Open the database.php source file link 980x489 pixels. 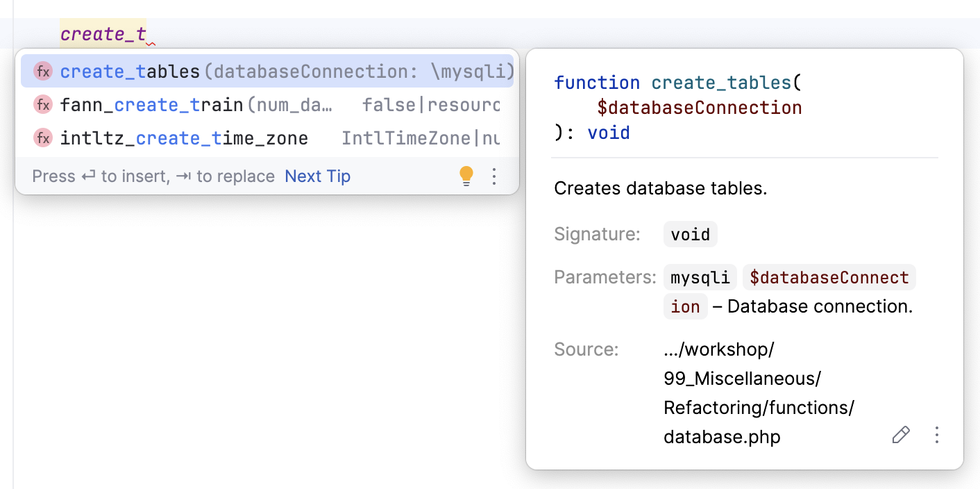[722, 436]
